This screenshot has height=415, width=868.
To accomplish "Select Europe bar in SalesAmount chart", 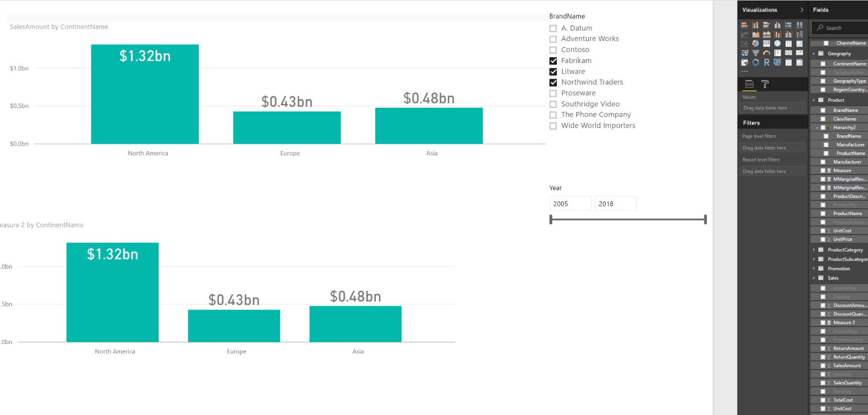I will pyautogui.click(x=287, y=128).
